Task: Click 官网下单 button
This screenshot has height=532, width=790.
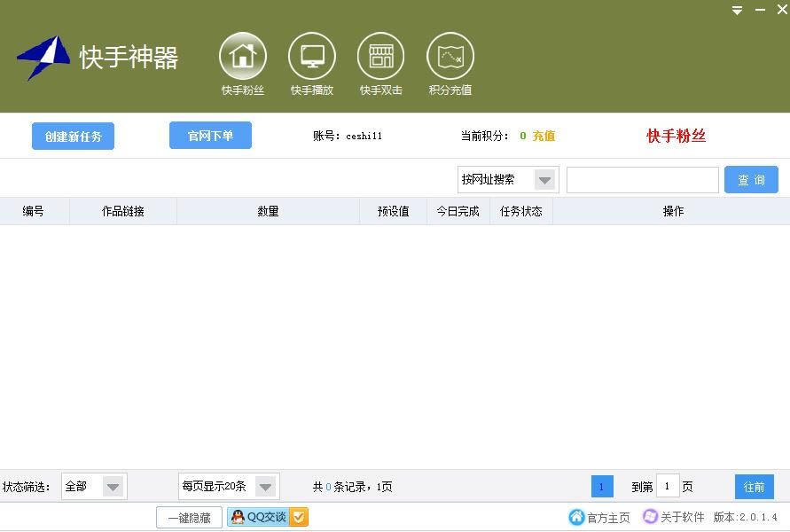Action: point(210,136)
